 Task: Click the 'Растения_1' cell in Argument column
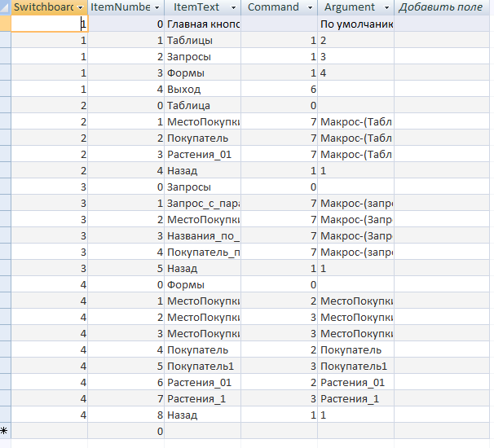click(x=356, y=398)
